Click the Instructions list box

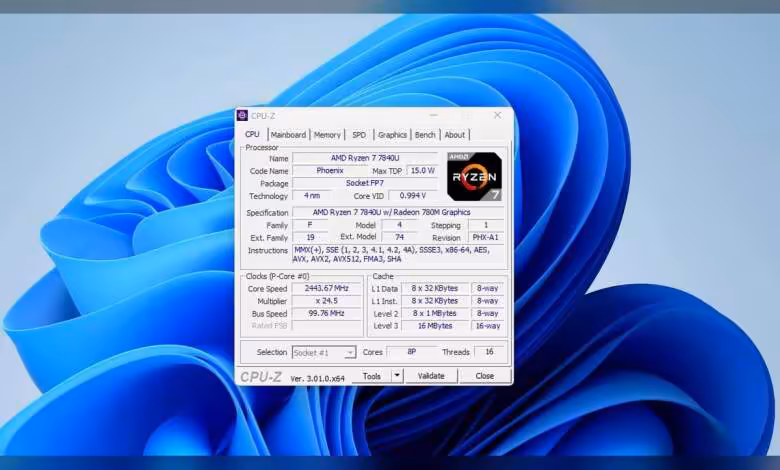tap(398, 255)
